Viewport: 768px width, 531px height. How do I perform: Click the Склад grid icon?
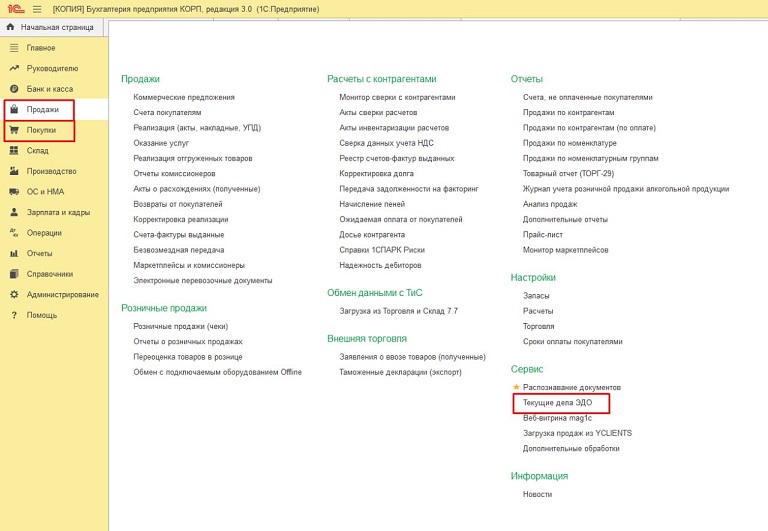pyautogui.click(x=14, y=150)
